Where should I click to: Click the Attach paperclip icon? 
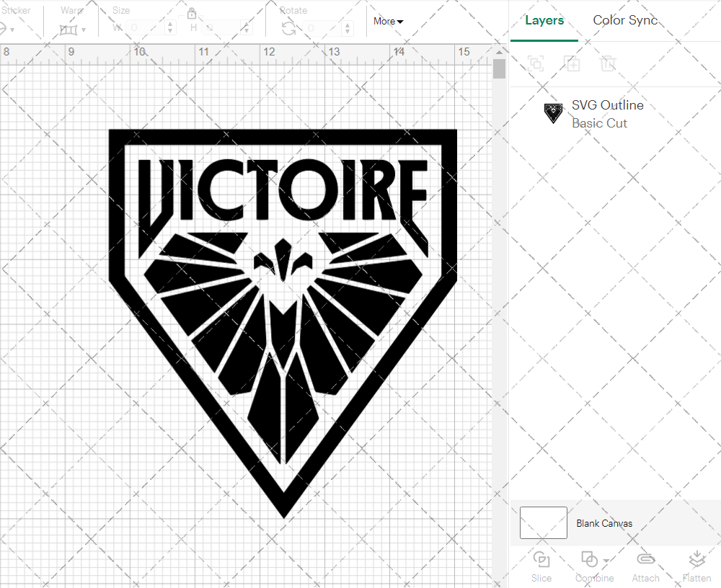[645, 560]
